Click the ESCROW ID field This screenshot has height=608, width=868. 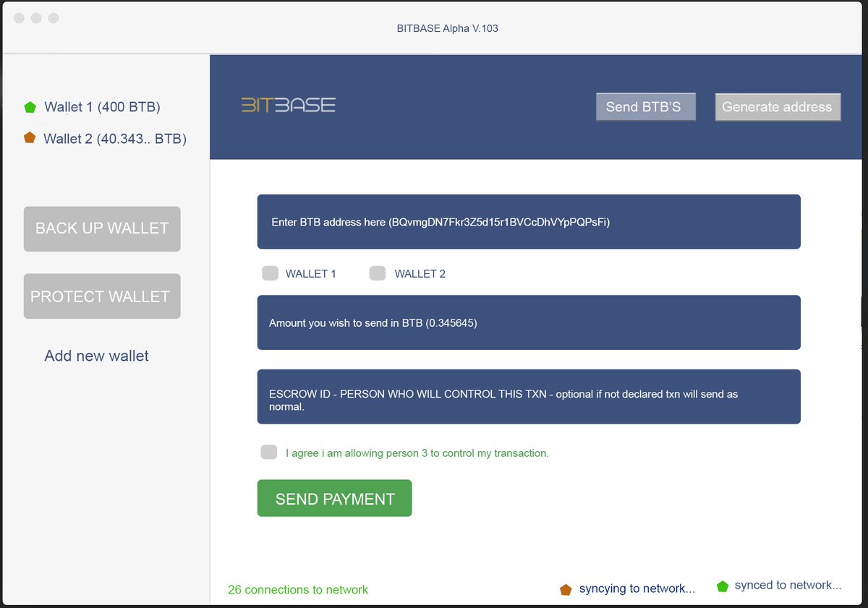pos(528,396)
